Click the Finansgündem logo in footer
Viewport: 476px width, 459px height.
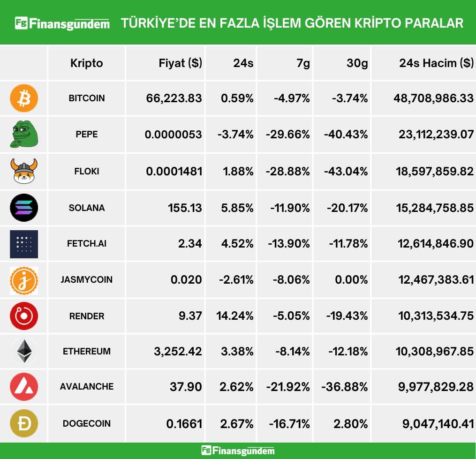[x=238, y=451]
